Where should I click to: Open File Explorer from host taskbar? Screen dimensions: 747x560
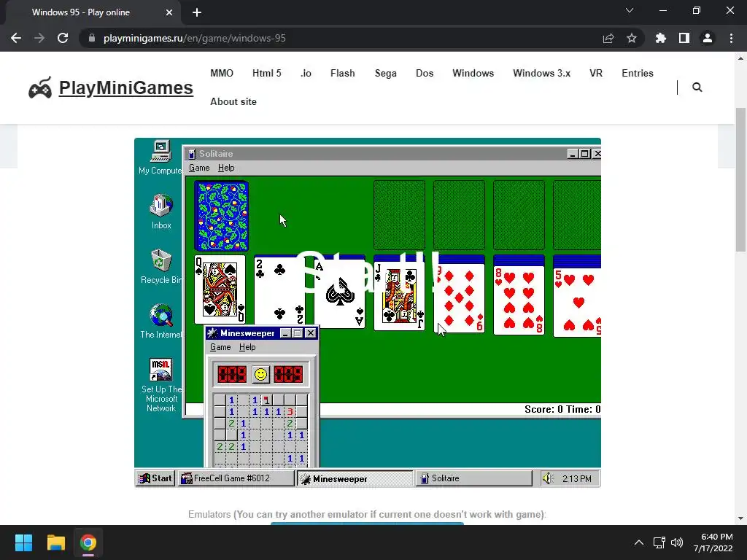click(x=55, y=542)
